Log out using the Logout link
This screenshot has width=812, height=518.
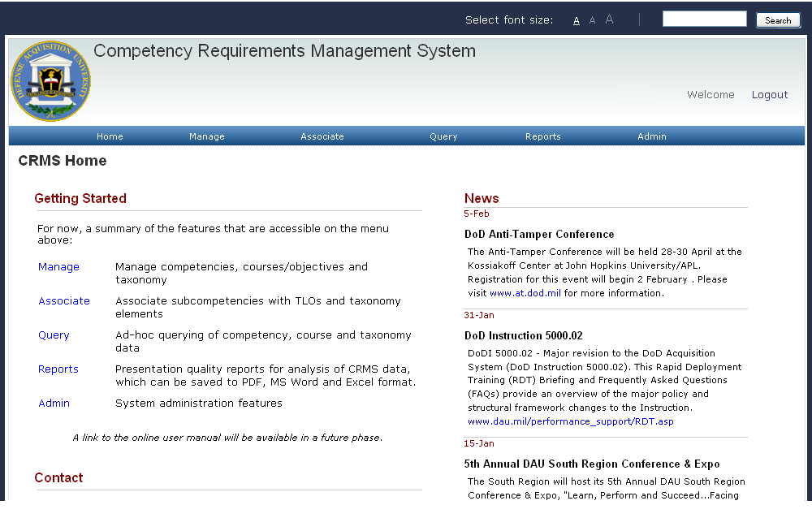tap(770, 95)
